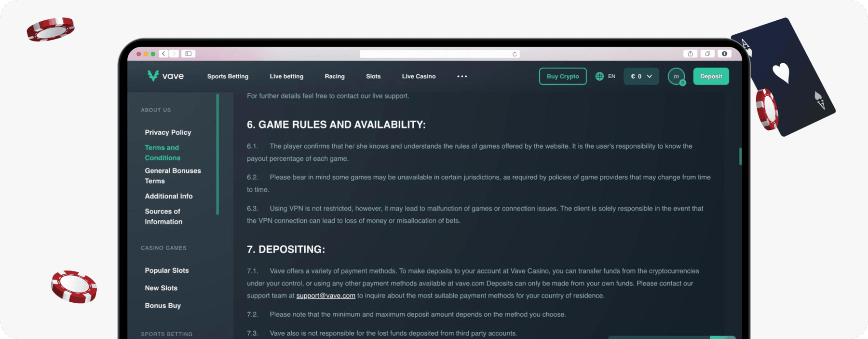Open the Racing section
868x339 pixels.
(x=335, y=76)
